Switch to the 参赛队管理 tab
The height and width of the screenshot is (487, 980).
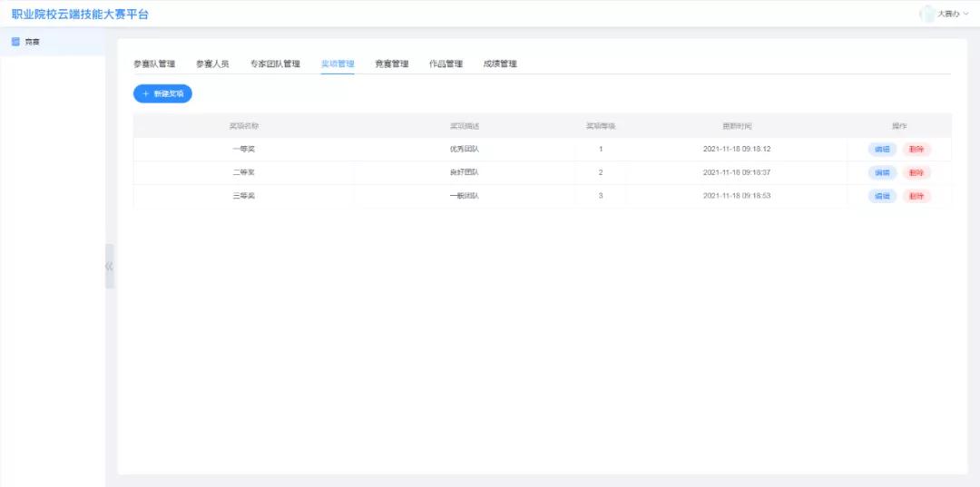click(x=154, y=64)
